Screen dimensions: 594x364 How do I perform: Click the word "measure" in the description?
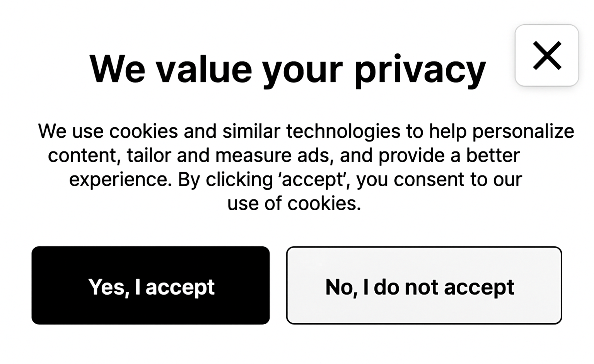253,155
